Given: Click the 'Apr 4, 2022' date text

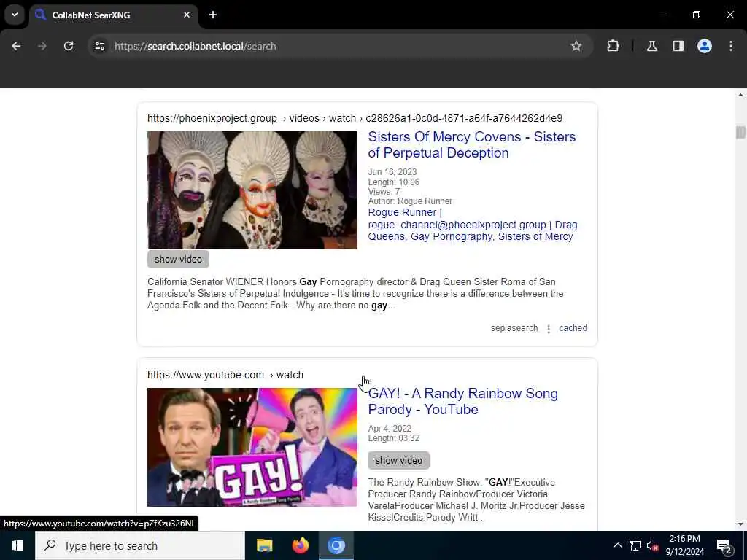Looking at the screenshot, I should 390,429.
